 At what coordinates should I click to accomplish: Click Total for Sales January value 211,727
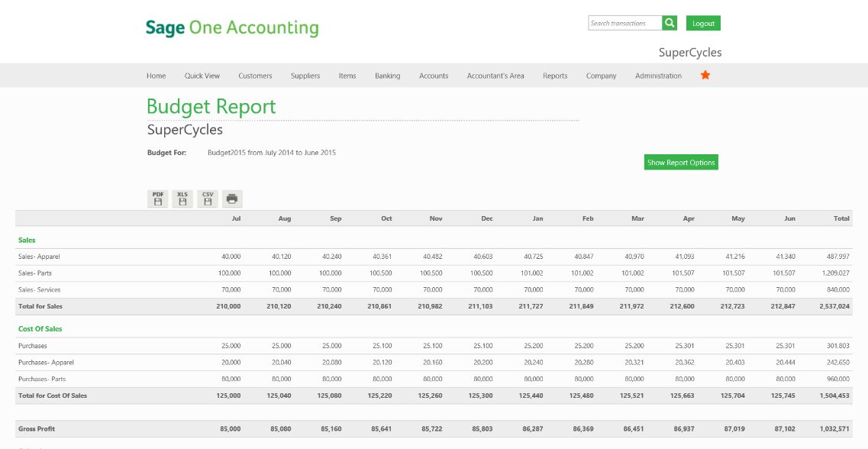tap(531, 306)
